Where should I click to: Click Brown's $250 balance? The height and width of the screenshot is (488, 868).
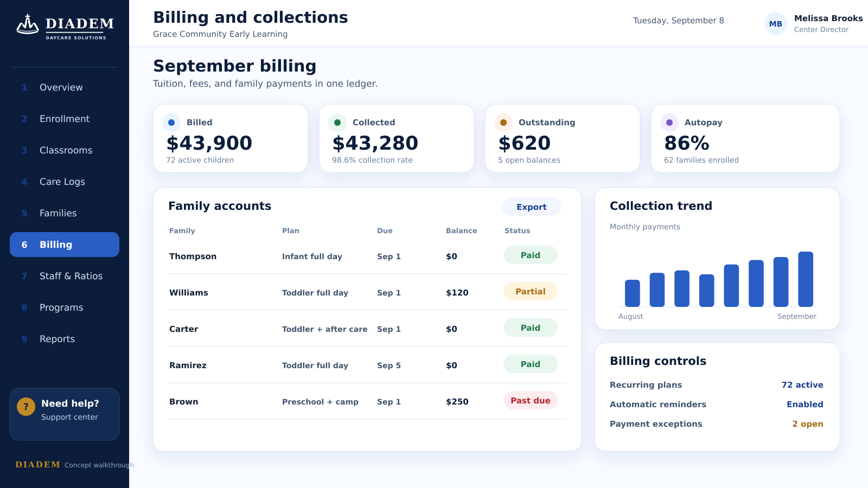(457, 402)
